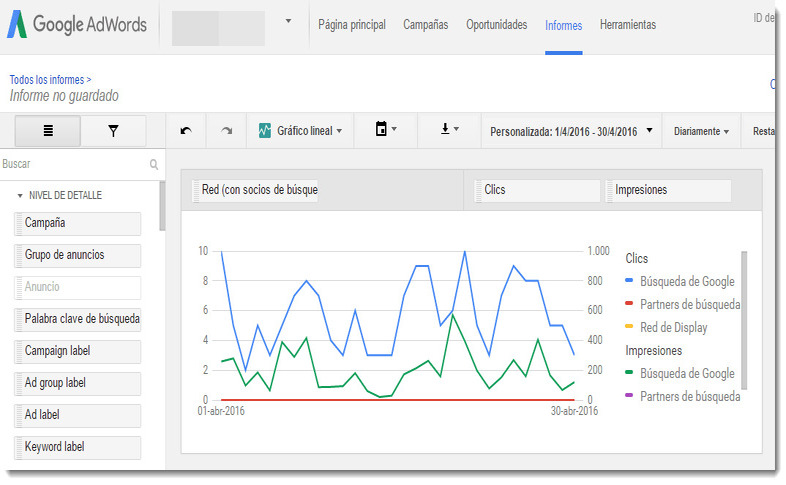This screenshot has width=786, height=485.
Task: Toggle the blue Búsqueda de Google clicks series
Action: coord(680,282)
